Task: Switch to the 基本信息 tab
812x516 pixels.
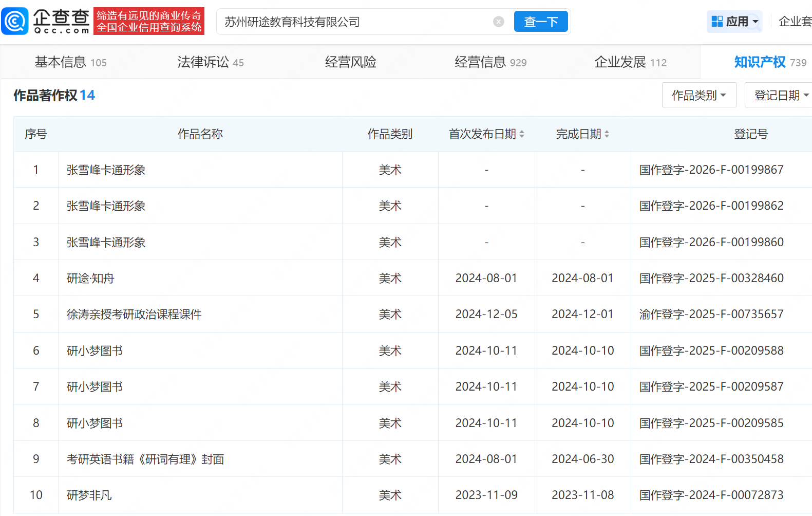Action: [71, 62]
